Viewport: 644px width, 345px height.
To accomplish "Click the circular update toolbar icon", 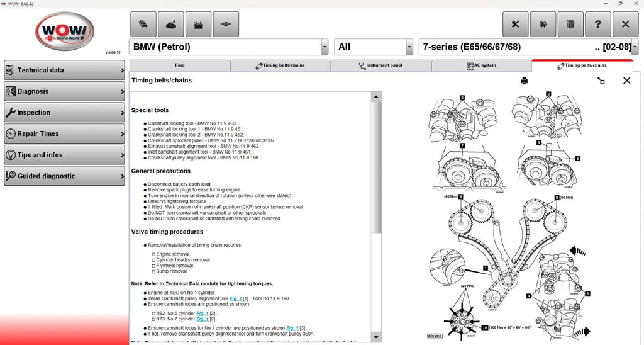I will pyautogui.click(x=543, y=25).
